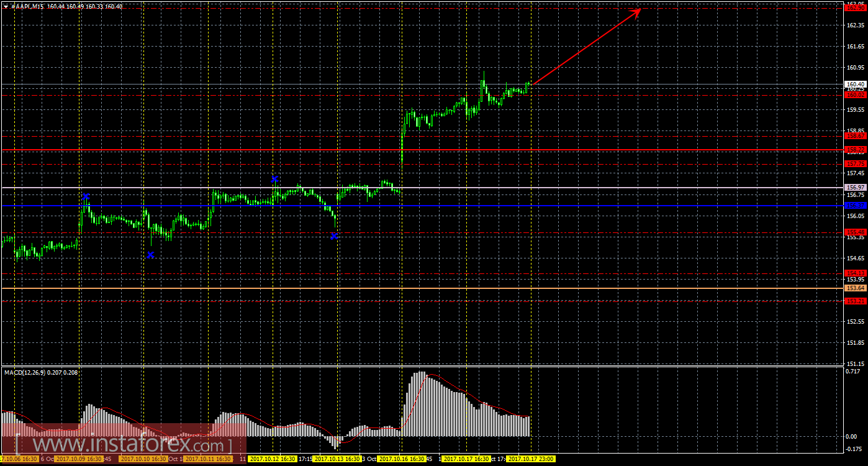Select the 158.22 solid red level tag

click(856, 150)
